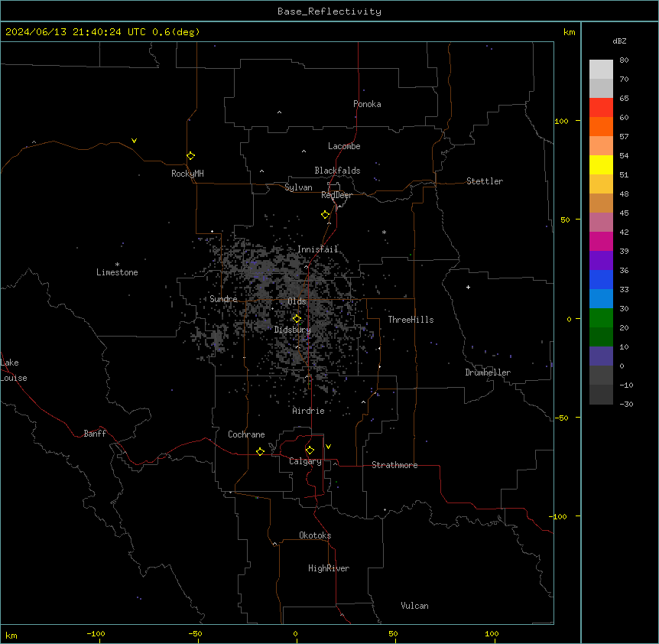
Task: Click the Calgary city label
Action: (x=305, y=461)
